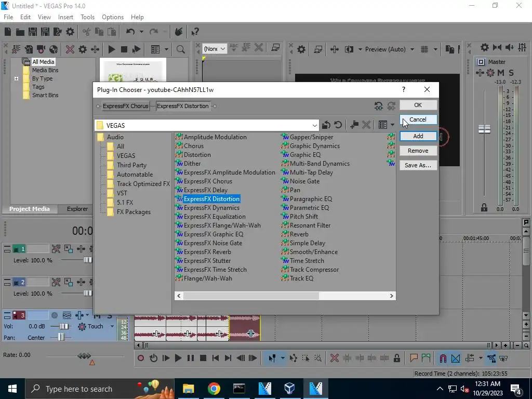Expand the By Type media bin node

tap(16, 79)
